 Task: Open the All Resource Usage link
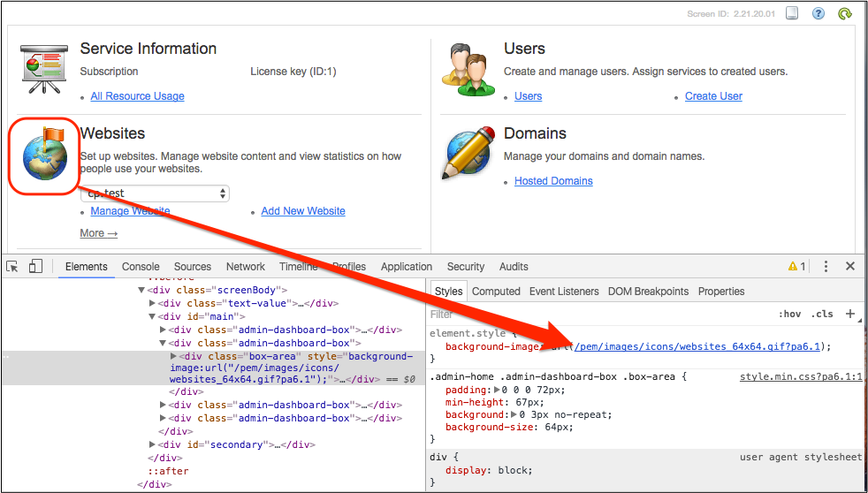[137, 96]
